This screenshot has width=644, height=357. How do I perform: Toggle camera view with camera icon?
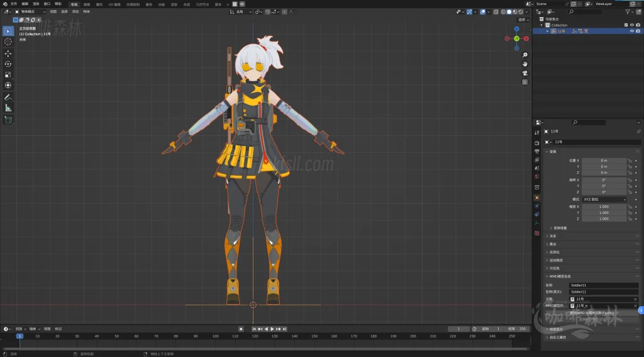[525, 73]
